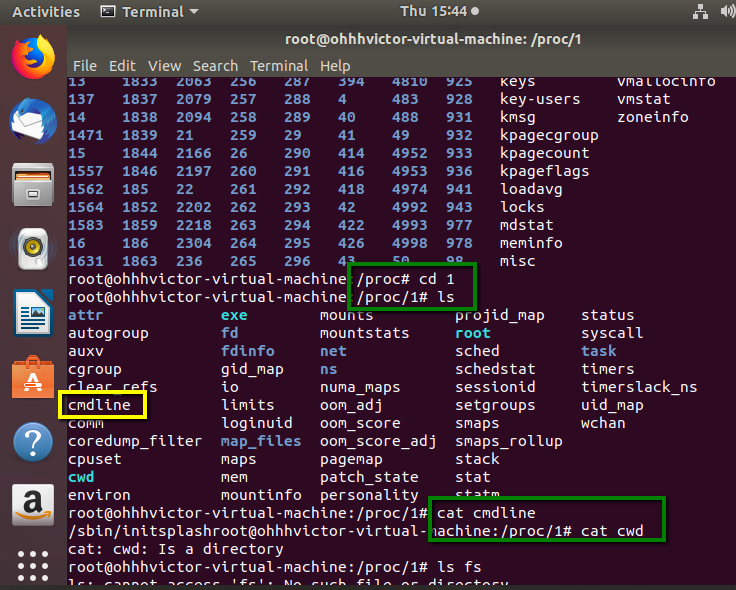Click the environ file name
Image resolution: width=736 pixels, height=590 pixels.
[x=100, y=495]
